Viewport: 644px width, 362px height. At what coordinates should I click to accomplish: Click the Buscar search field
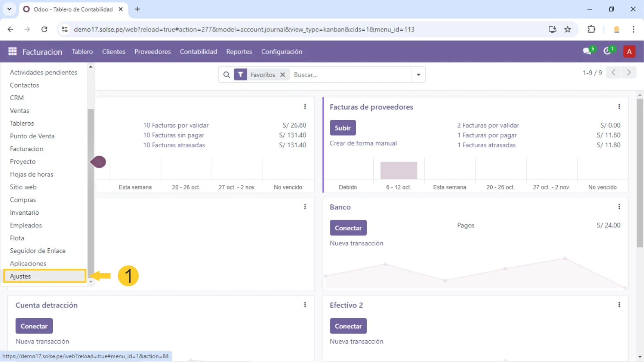click(x=350, y=75)
